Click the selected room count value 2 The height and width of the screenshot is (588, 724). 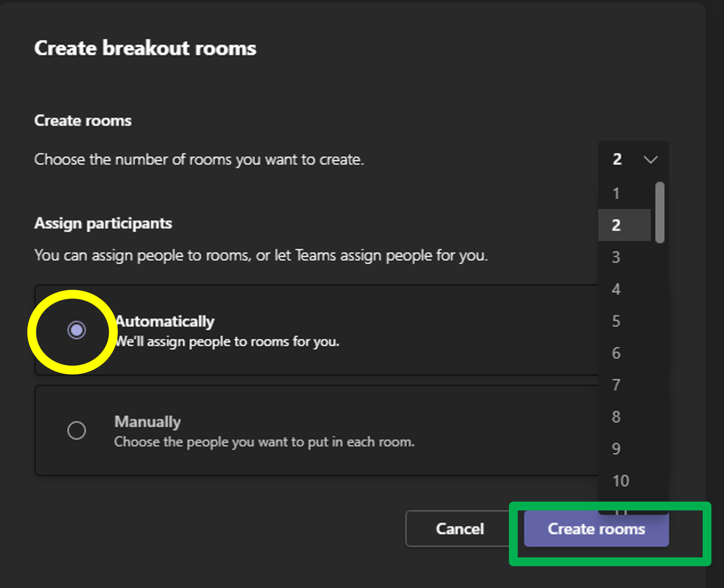(x=617, y=159)
